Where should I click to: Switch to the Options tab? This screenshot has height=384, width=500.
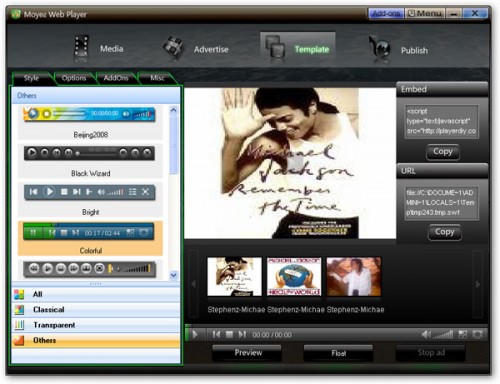click(74, 78)
